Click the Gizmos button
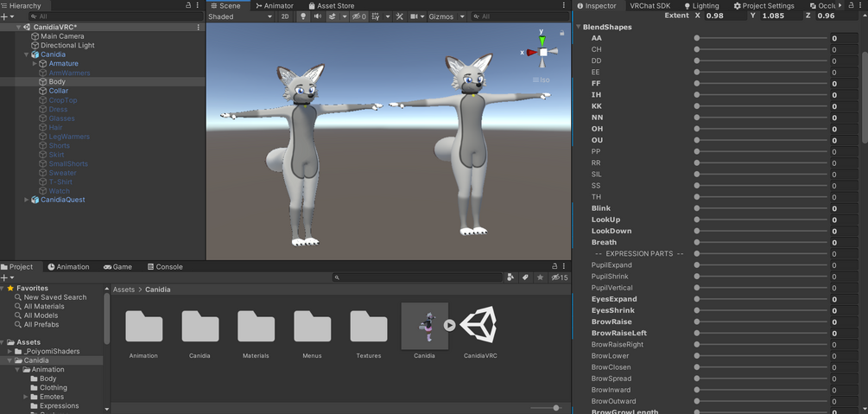 pos(440,16)
